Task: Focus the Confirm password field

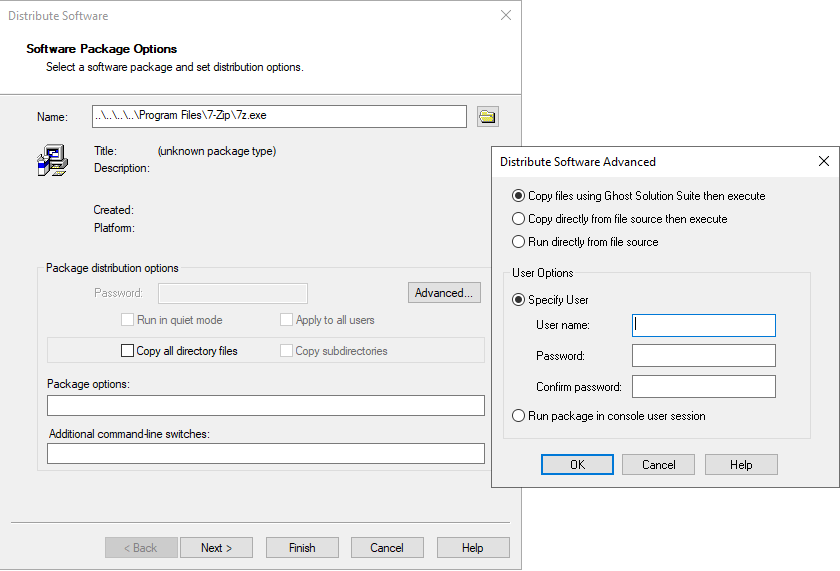Action: (704, 387)
